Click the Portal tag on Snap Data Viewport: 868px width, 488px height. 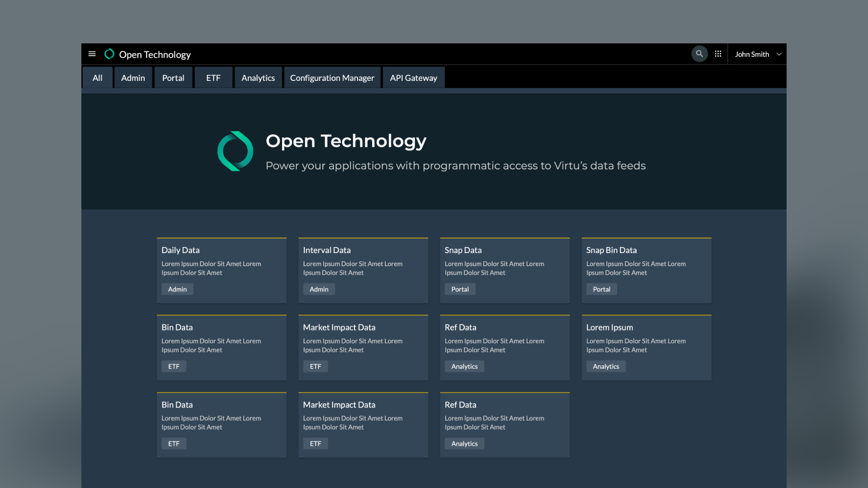click(x=460, y=289)
